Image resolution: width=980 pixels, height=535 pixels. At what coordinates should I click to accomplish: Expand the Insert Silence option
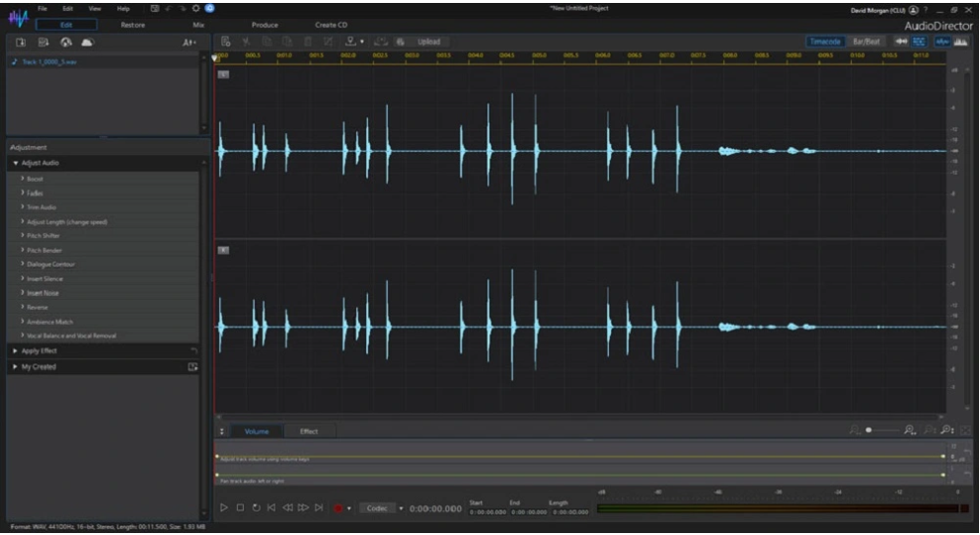103,278
